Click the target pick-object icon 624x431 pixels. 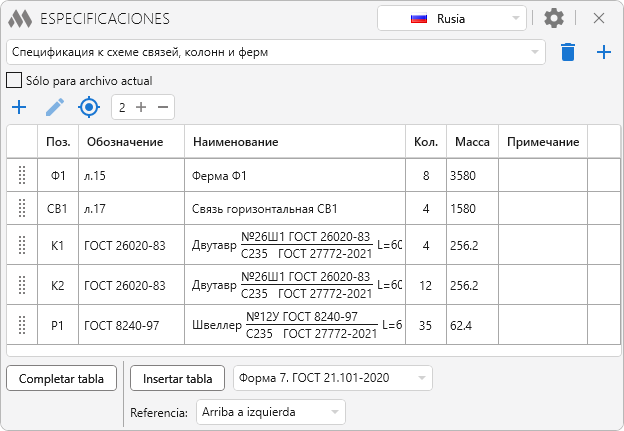click(90, 107)
